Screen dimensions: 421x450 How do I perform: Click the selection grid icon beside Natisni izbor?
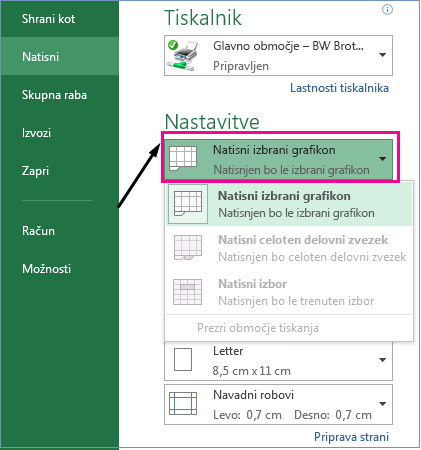coord(188,292)
